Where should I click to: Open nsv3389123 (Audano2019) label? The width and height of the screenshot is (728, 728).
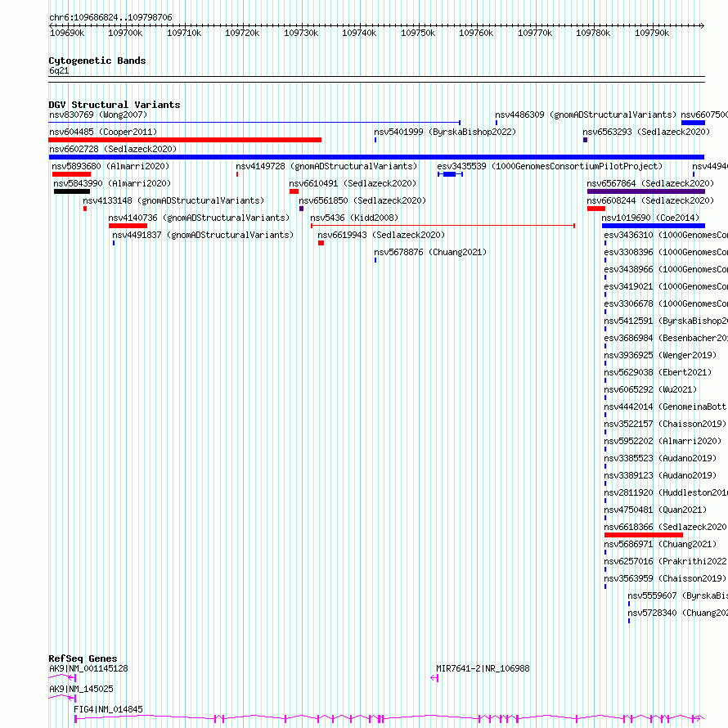pyautogui.click(x=660, y=475)
